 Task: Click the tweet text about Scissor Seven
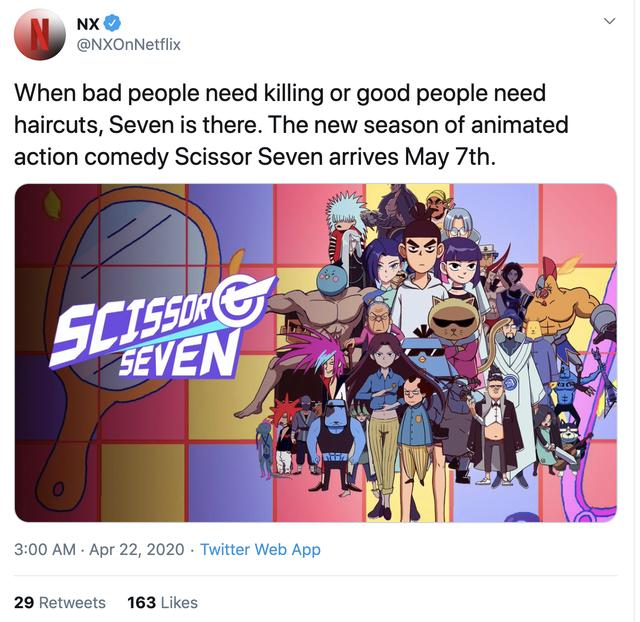pos(291,124)
